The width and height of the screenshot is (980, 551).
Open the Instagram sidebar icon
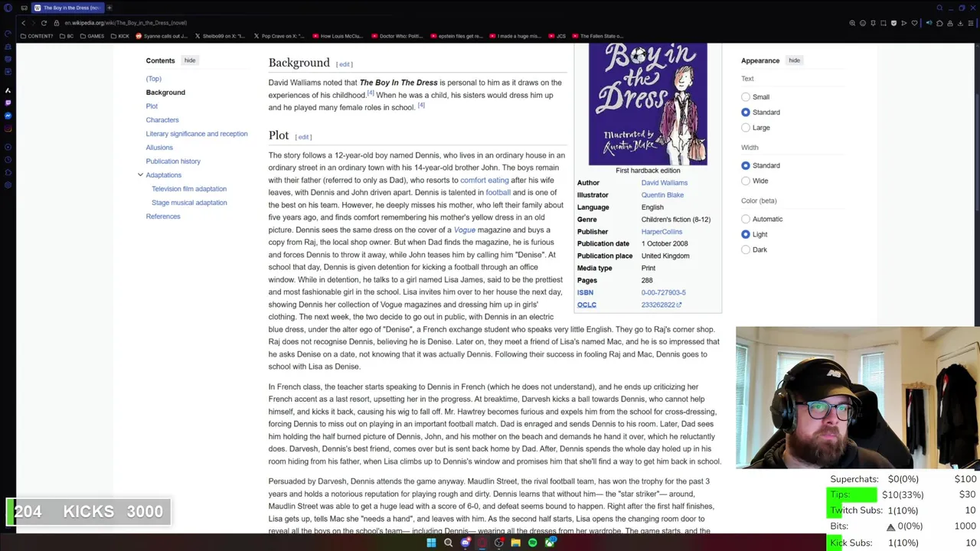click(8, 128)
